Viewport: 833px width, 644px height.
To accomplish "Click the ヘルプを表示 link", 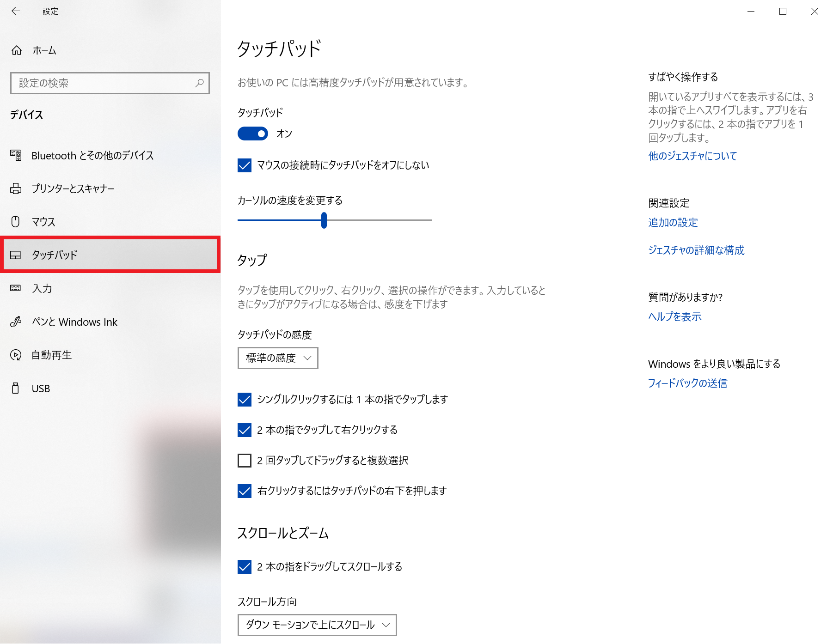I will (674, 317).
